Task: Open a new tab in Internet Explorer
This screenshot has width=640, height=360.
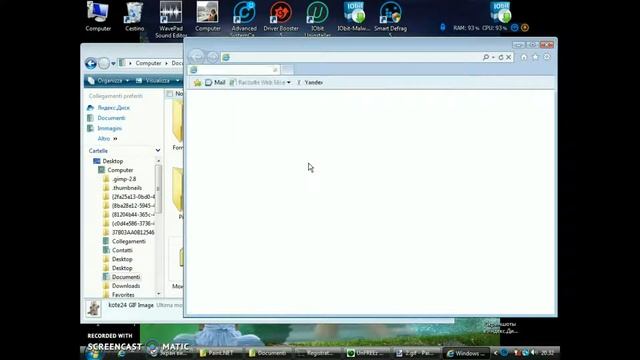Action: coord(287,70)
